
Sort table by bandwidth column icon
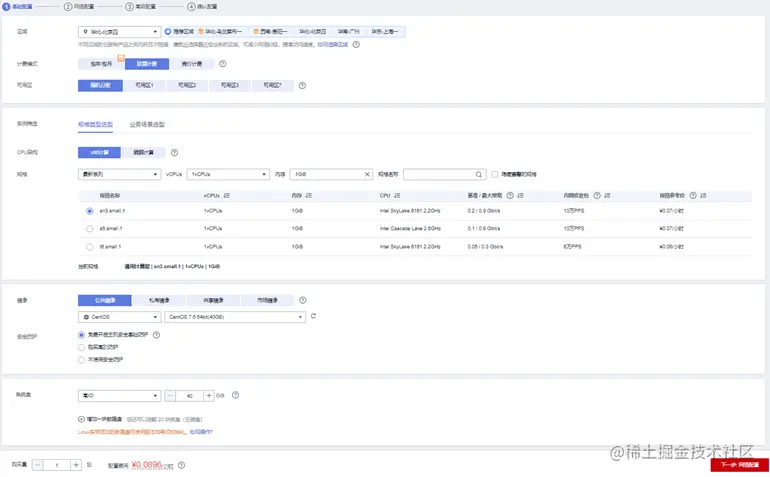point(520,196)
